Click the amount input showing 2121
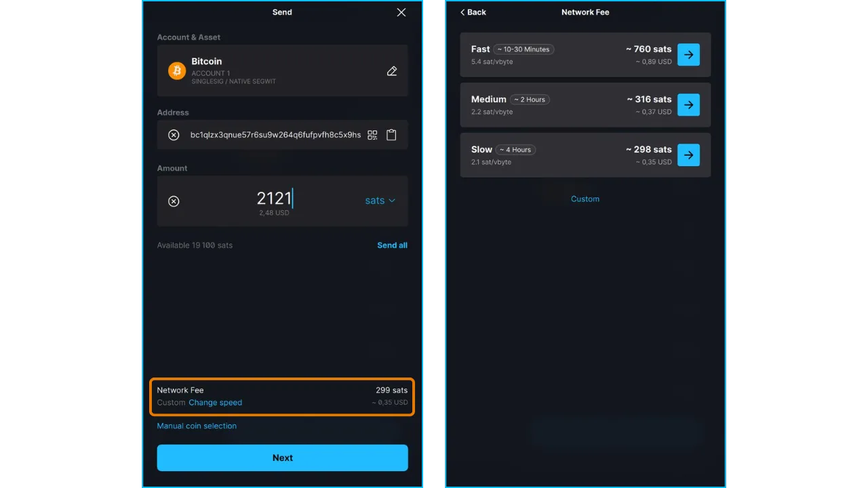This screenshot has height=488, width=868. [x=274, y=199]
